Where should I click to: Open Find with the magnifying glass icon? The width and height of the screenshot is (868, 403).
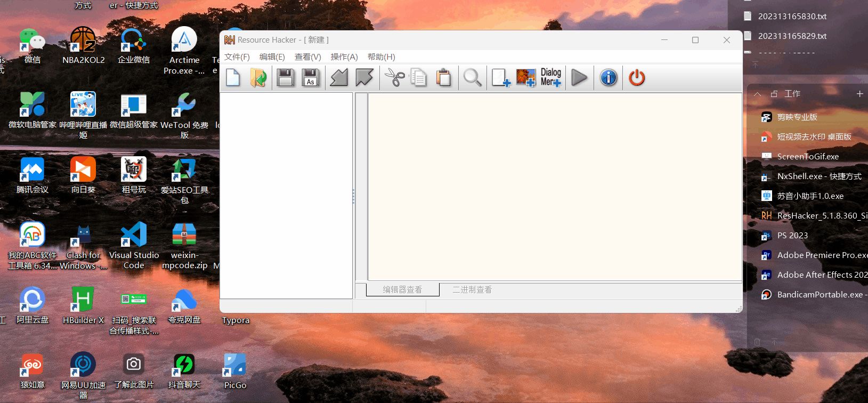[472, 78]
